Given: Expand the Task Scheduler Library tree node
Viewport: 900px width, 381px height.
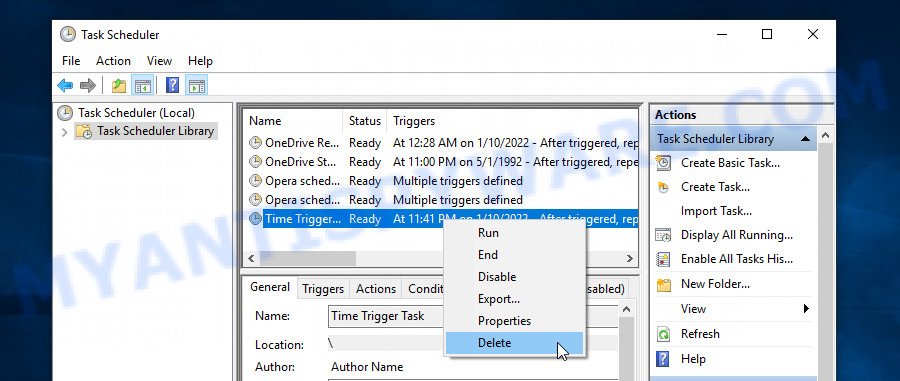Looking at the screenshot, I should [64, 132].
